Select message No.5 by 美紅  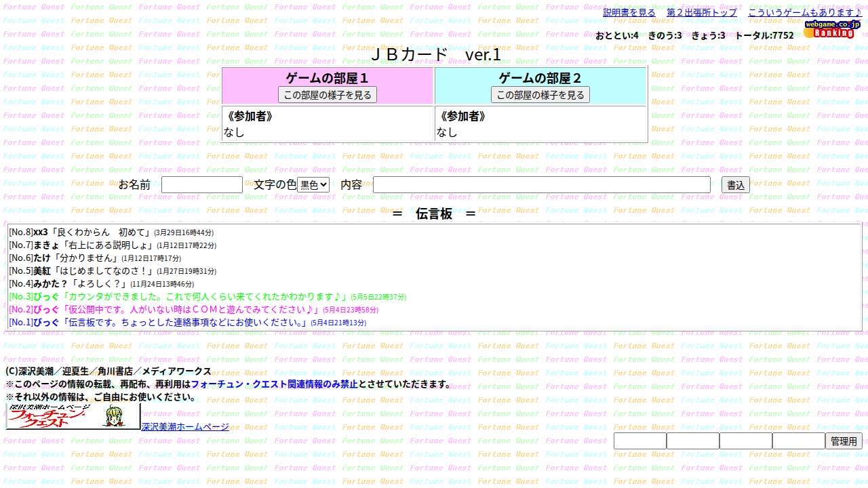[x=113, y=271]
